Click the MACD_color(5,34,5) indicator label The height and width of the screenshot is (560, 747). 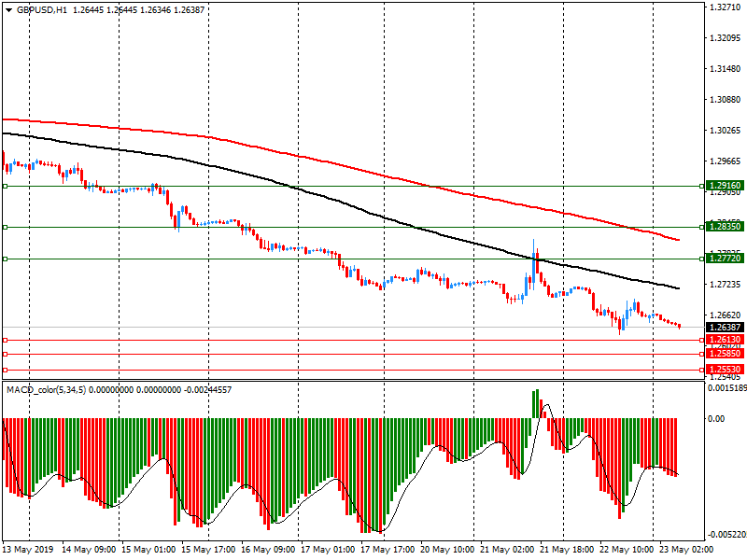point(45,389)
